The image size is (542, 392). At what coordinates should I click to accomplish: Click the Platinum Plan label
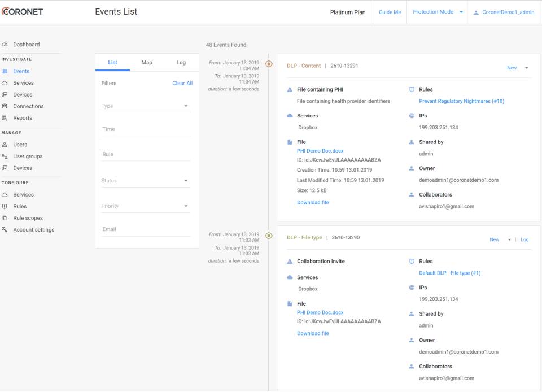click(x=347, y=12)
